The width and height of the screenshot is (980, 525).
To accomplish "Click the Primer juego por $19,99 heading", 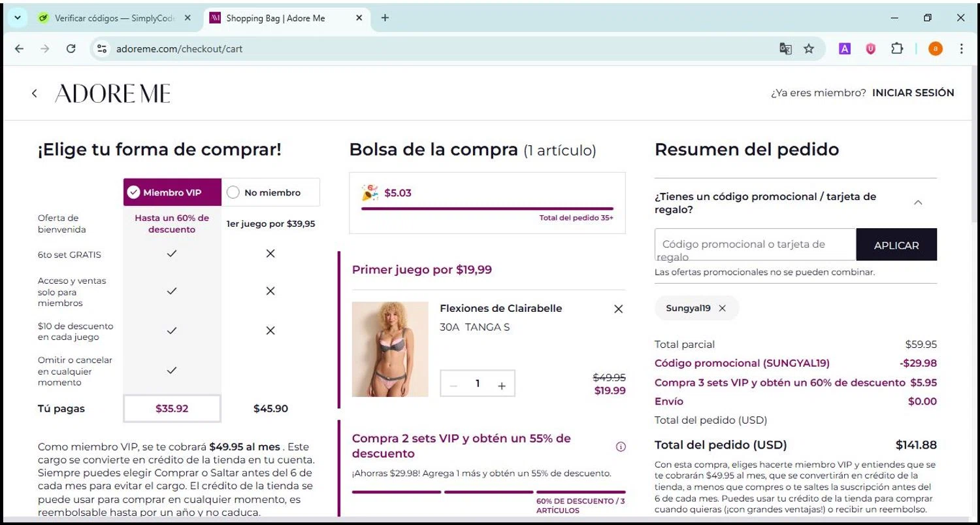I will coord(422,269).
